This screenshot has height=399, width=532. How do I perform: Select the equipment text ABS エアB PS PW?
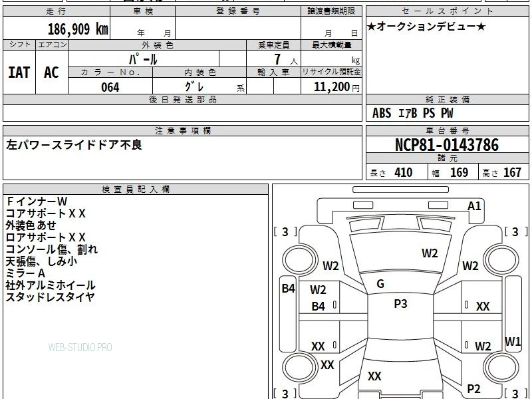click(x=412, y=113)
